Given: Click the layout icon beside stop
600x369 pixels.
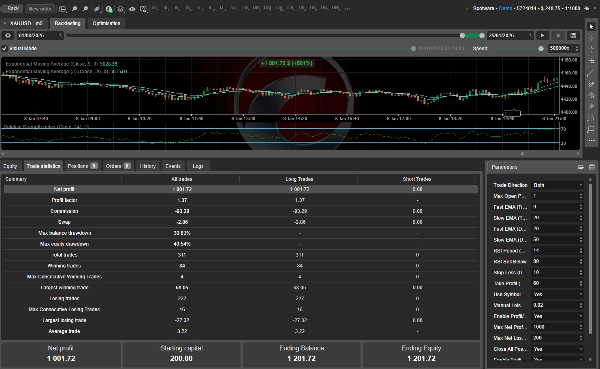Looking at the screenshot, I should 573,35.
